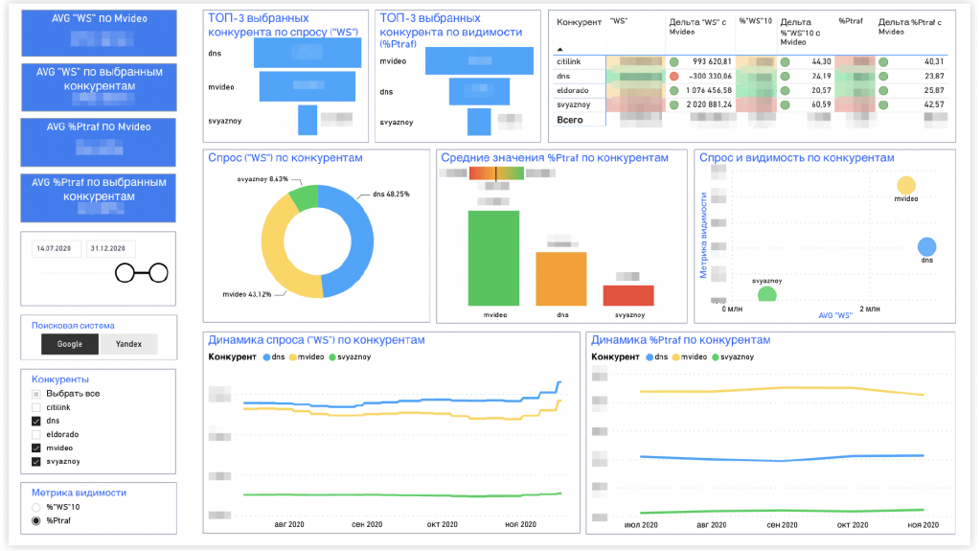Click green indicator next to 40,31

pyautogui.click(x=883, y=62)
